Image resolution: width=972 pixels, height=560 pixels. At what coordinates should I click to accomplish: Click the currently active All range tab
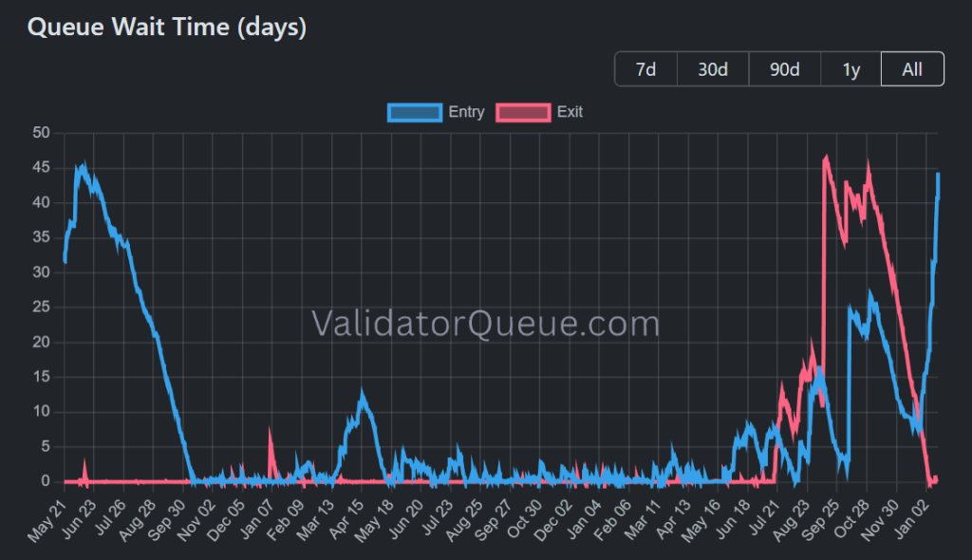tap(911, 68)
